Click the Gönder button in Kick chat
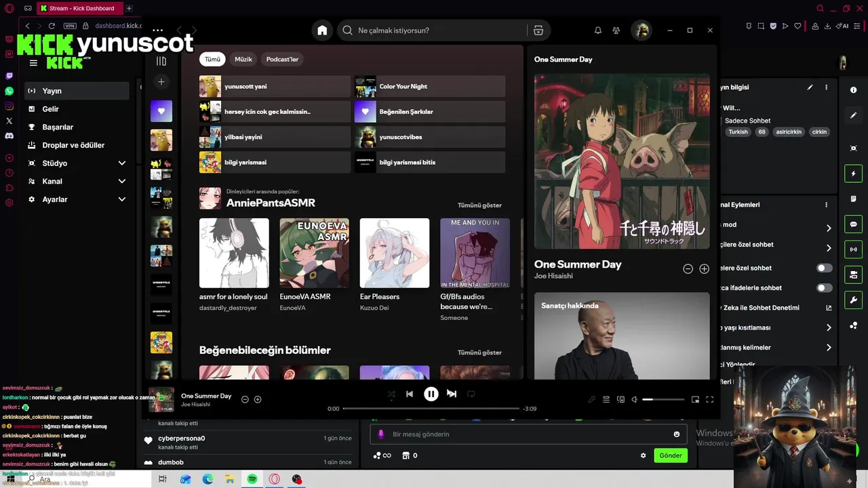The height and width of the screenshot is (488, 868). (671, 455)
